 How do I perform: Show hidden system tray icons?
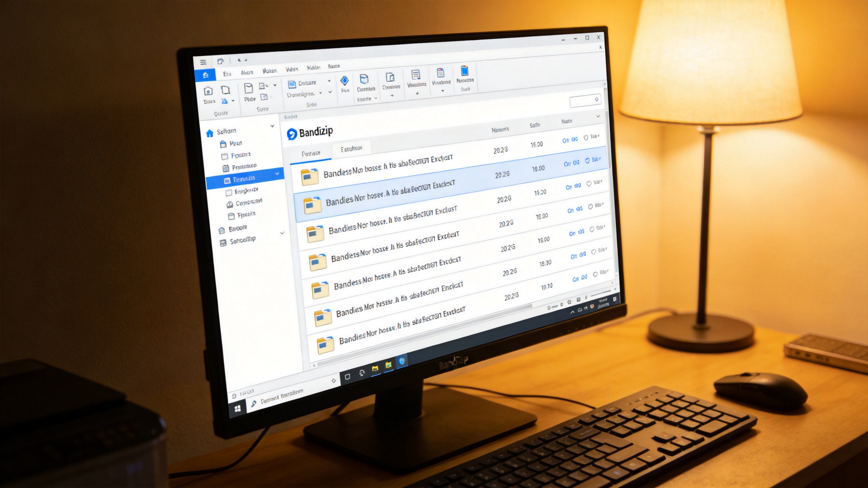(572, 312)
